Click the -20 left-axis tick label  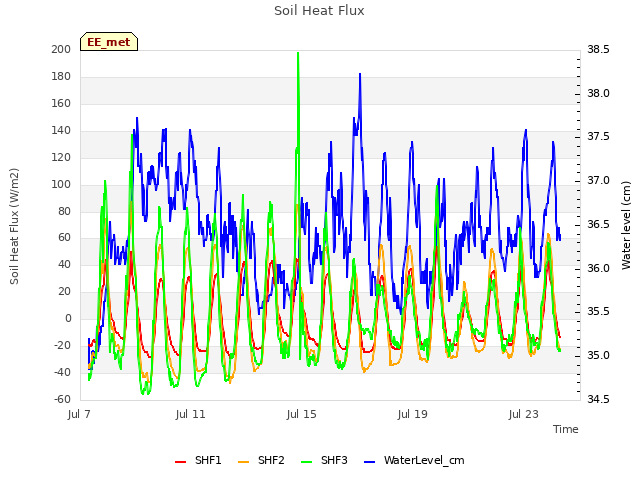point(62,345)
